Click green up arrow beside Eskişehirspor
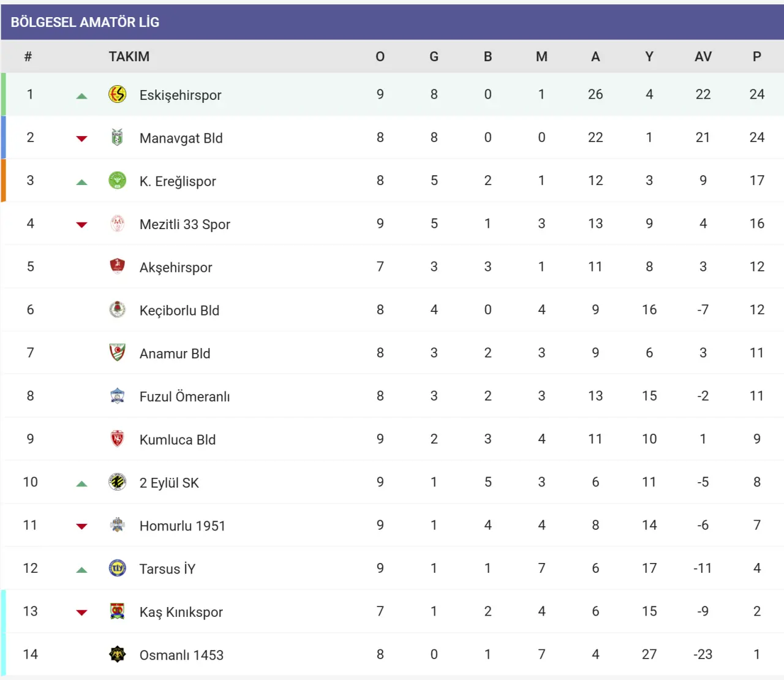Viewport: 784px width, 680px height. click(81, 96)
